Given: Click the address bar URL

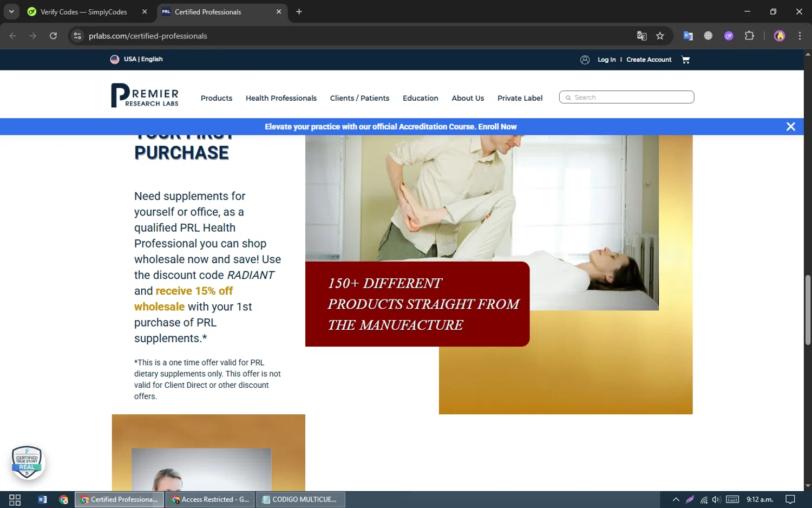Looking at the screenshot, I should click(148, 36).
